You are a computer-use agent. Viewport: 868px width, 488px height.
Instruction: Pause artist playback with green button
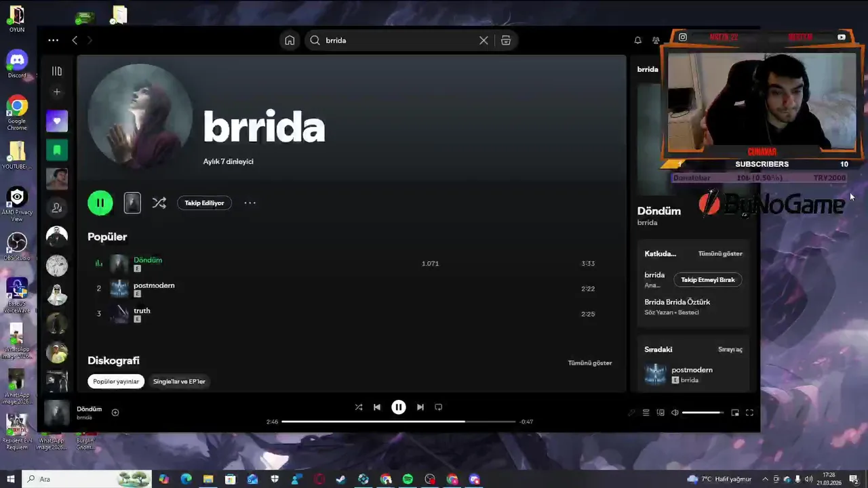(x=100, y=203)
